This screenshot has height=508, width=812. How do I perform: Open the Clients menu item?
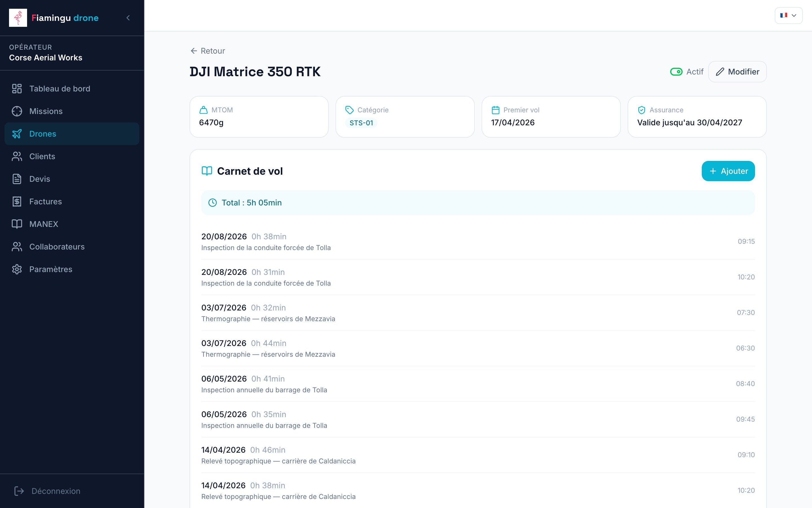[x=72, y=156]
